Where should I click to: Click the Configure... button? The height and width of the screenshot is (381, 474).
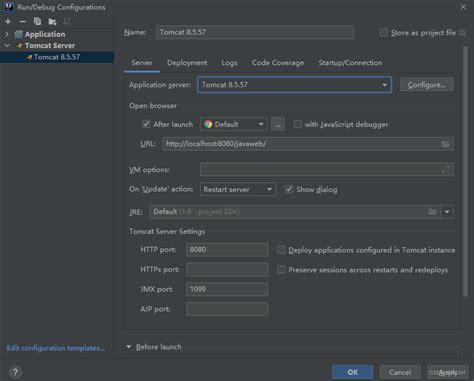click(427, 85)
